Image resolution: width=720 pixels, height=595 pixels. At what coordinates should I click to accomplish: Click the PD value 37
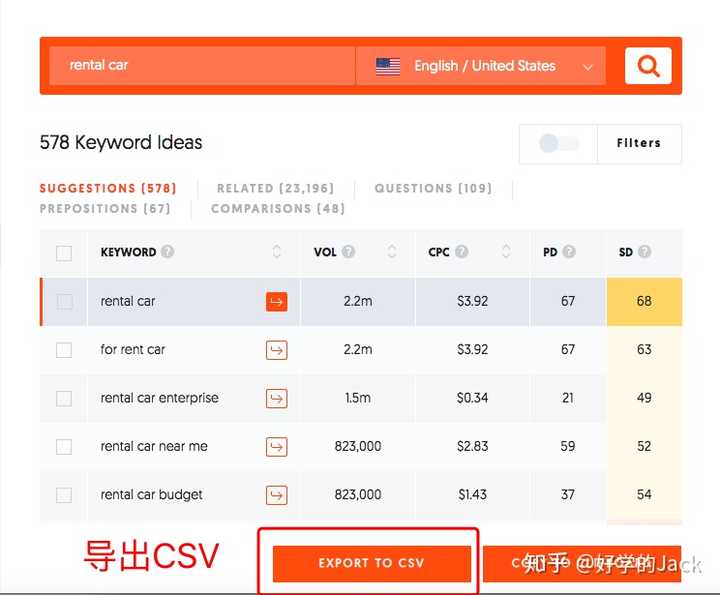[568, 495]
